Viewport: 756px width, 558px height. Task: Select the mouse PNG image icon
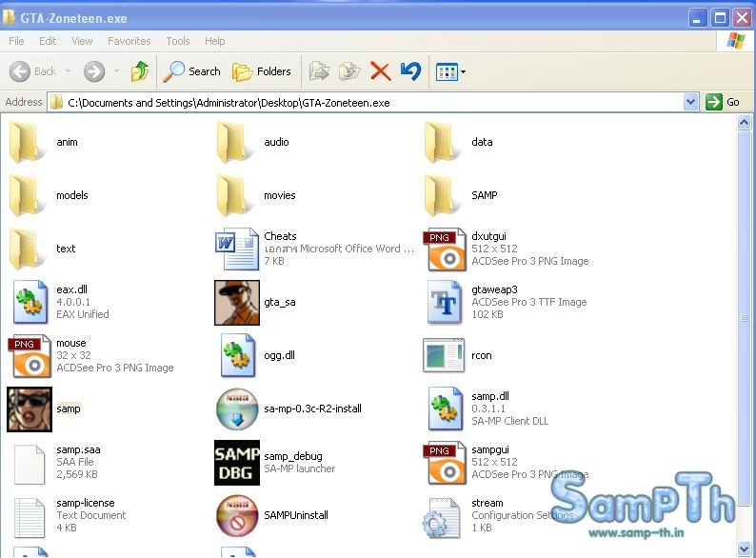pos(30,356)
